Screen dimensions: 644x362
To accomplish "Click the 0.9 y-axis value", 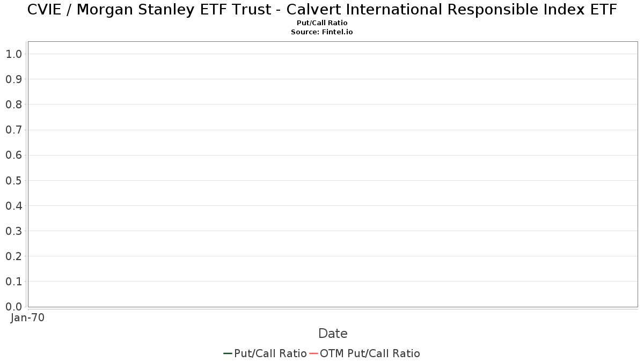I will tap(13, 79).
